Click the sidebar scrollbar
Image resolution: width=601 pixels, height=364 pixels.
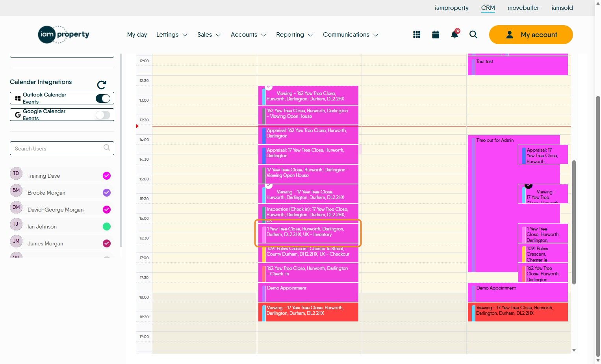[121, 150]
